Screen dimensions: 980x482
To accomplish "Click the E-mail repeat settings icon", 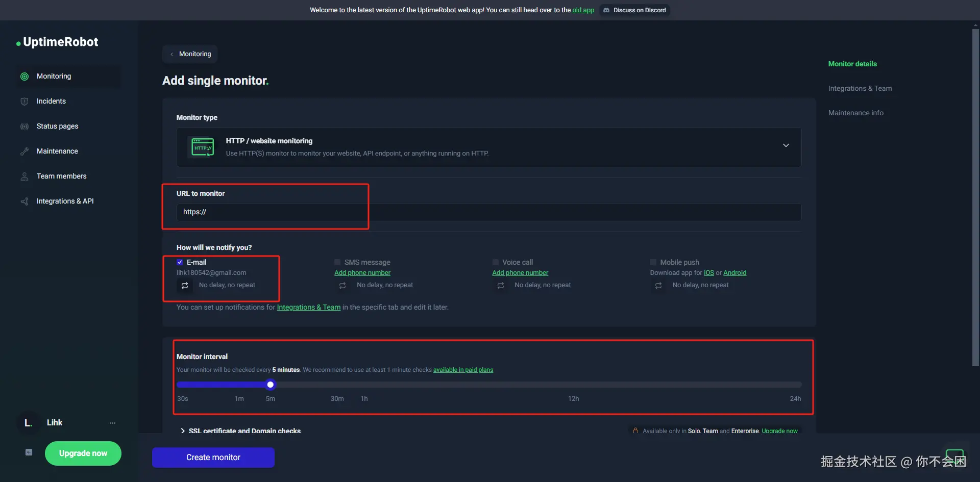I will click(x=185, y=286).
